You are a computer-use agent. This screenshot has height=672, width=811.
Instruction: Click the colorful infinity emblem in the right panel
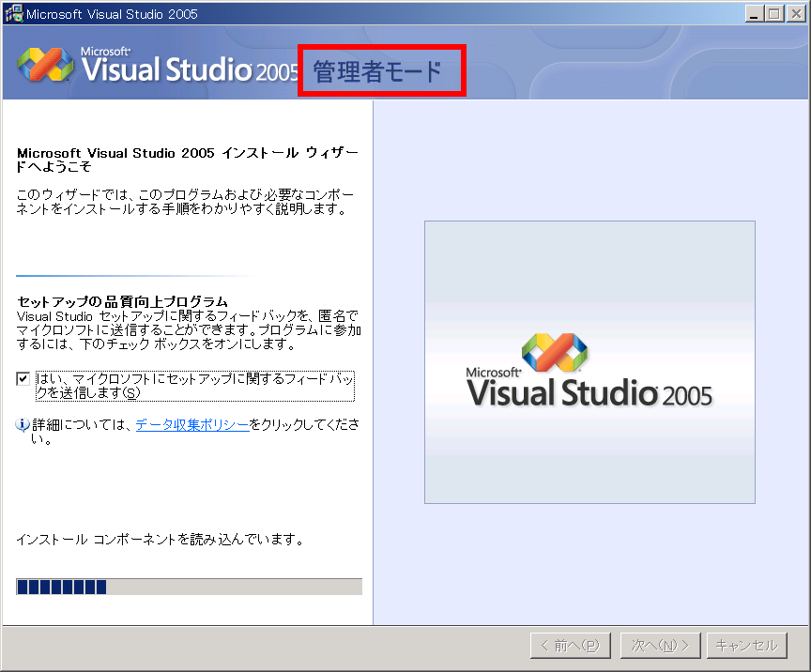(553, 351)
